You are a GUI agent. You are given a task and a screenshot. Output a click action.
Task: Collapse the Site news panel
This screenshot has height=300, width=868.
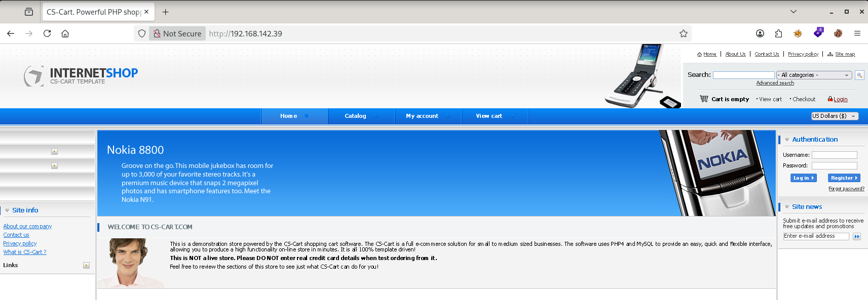click(787, 207)
